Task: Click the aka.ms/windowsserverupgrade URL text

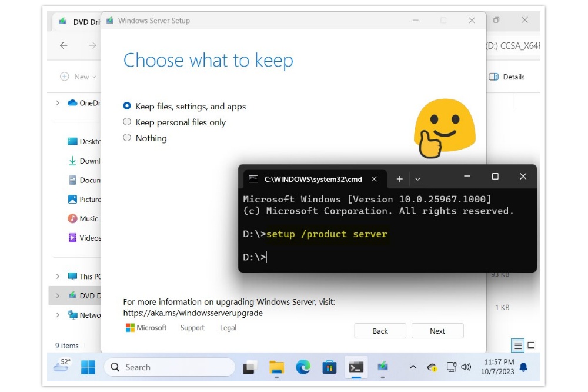Action: [x=193, y=313]
